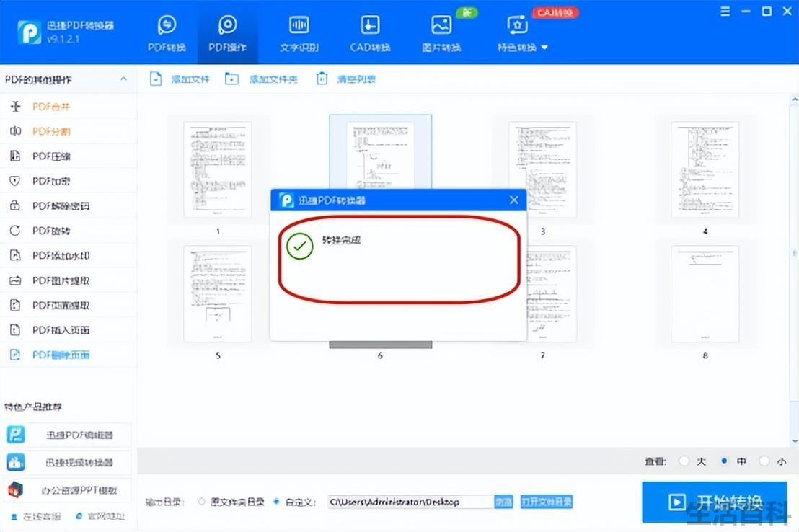Viewport: 799px width, 532px height.
Task: Open 官网地址 link
Action: (100, 517)
